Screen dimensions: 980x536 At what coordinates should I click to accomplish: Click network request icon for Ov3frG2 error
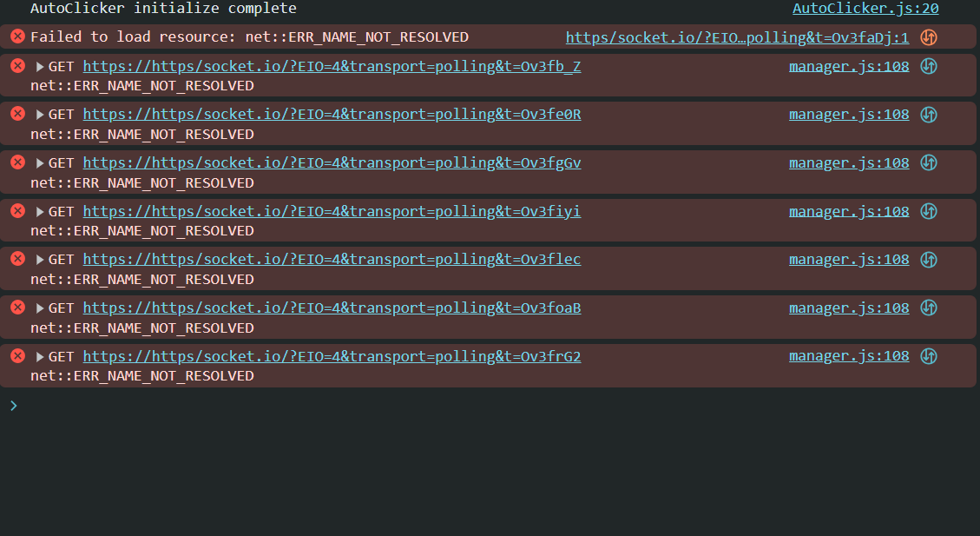click(929, 356)
